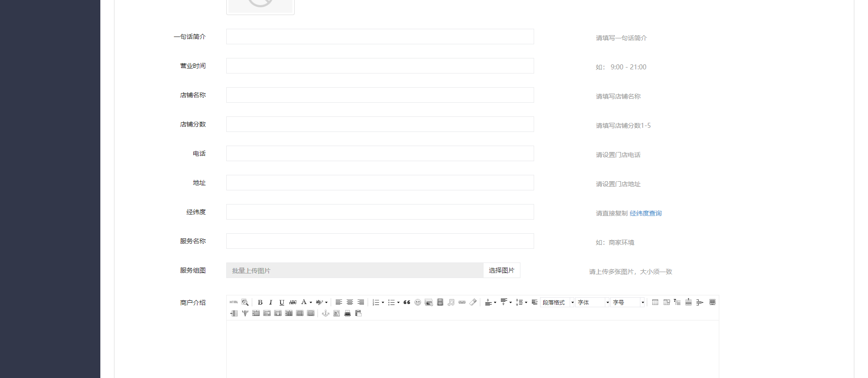The height and width of the screenshot is (378, 868).
Task: Focus the 一句话简介 input field
Action: (x=380, y=37)
